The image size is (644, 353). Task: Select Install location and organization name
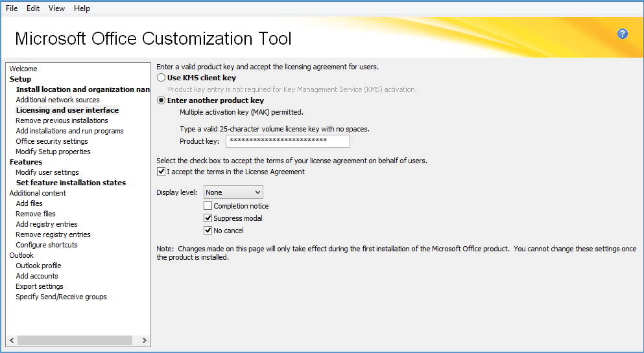[x=82, y=89]
